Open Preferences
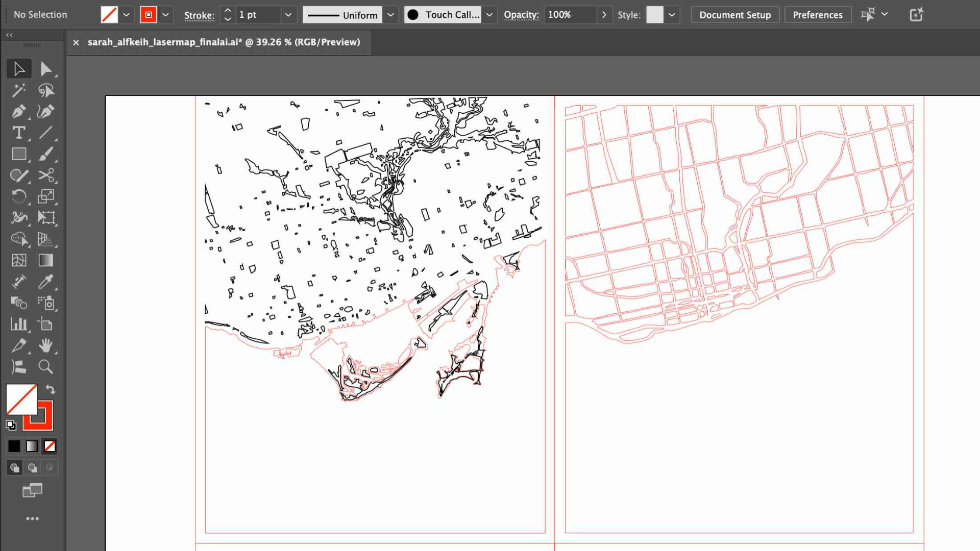The height and width of the screenshot is (551, 980). 817,15
